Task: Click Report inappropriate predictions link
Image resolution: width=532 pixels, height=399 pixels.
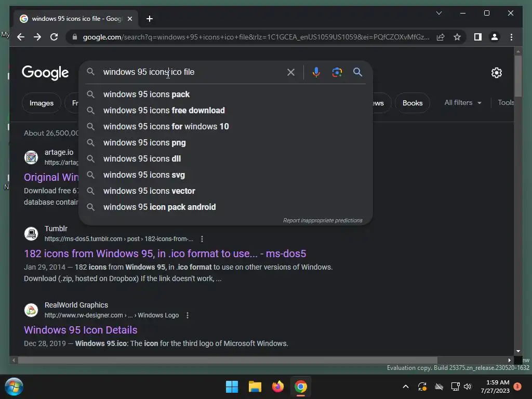Action: pyautogui.click(x=323, y=220)
